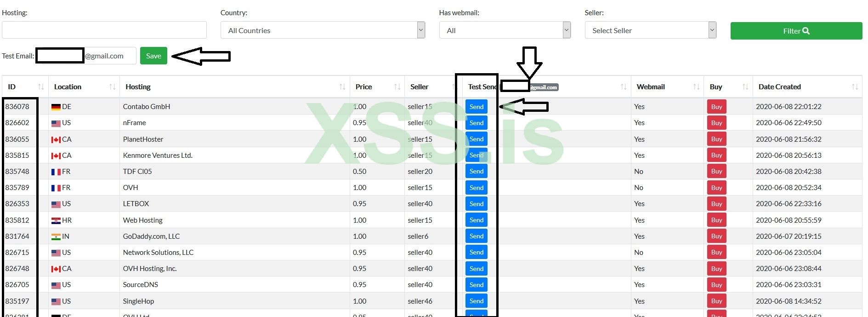Sort by Hosting column arrows

[342, 87]
